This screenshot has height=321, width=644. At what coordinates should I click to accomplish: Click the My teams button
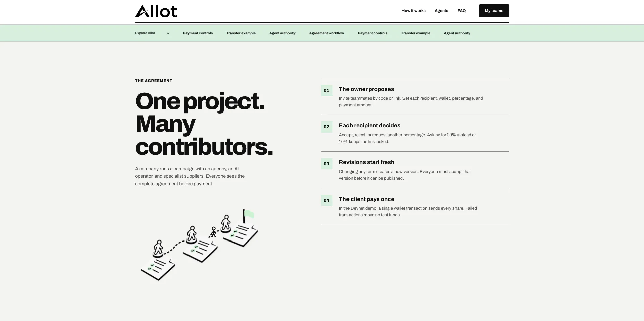tap(494, 11)
